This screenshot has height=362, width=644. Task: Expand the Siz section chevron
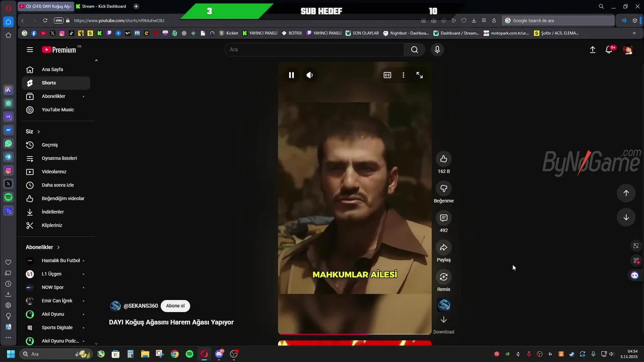pos(38,132)
